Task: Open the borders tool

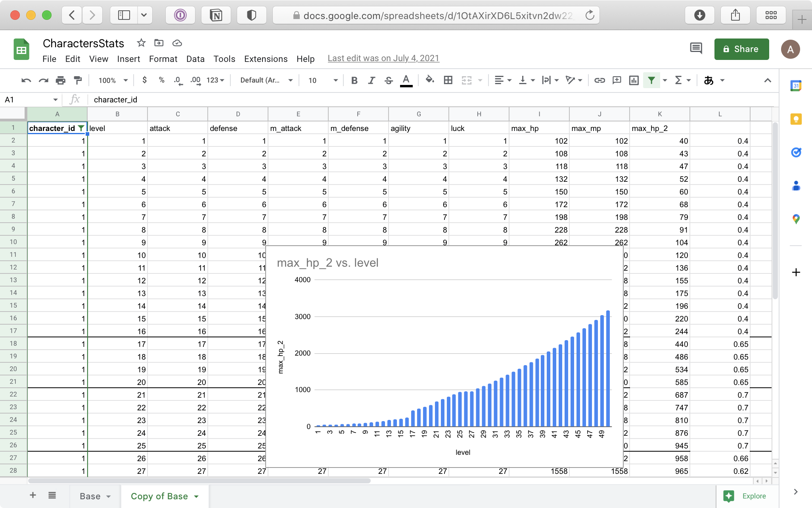Action: 448,80
